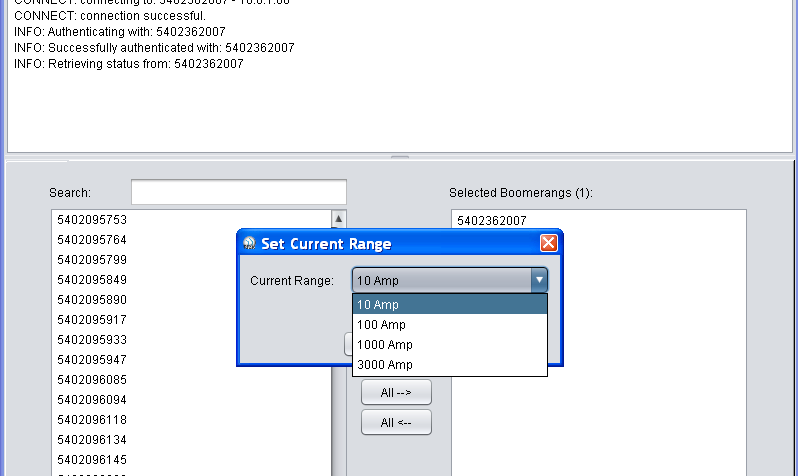This screenshot has width=798, height=476.
Task: Click the log line 'Retrieving status from: 5402362007'
Action: [129, 64]
